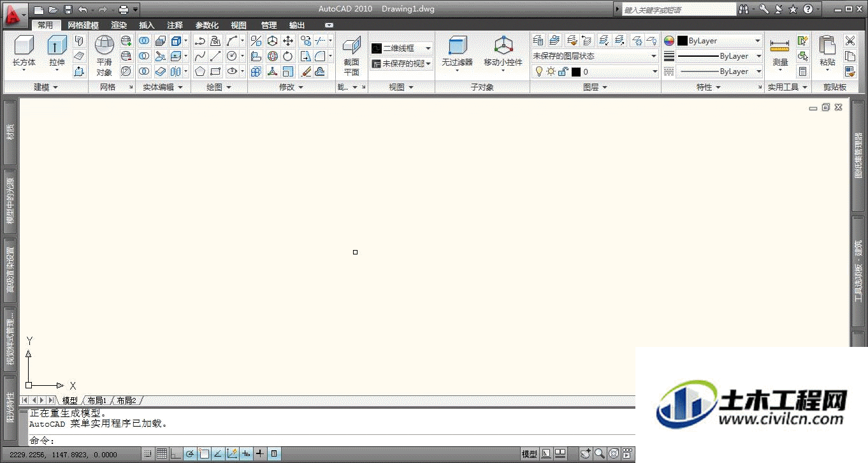
Task: Open the 布局1 layout tab
Action: 98,401
